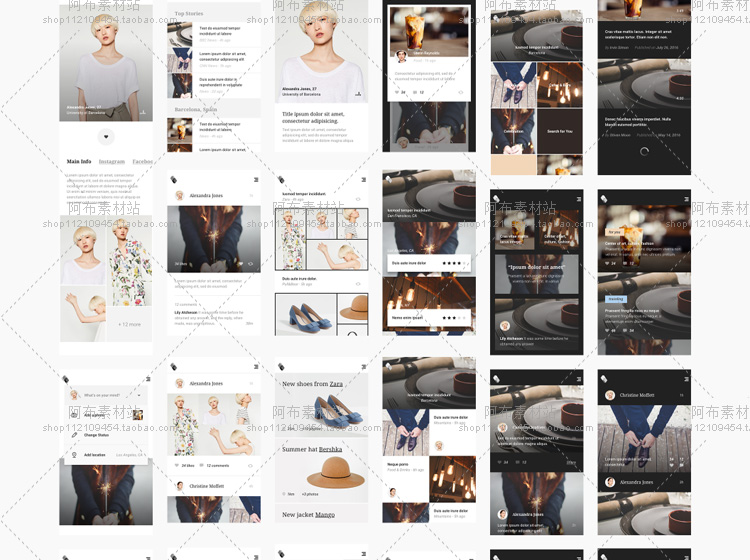Toggle eye icon beside Pull&Bear 'Duis aute irure dolor' post
Screen dimensions: 750x560
(358, 284)
